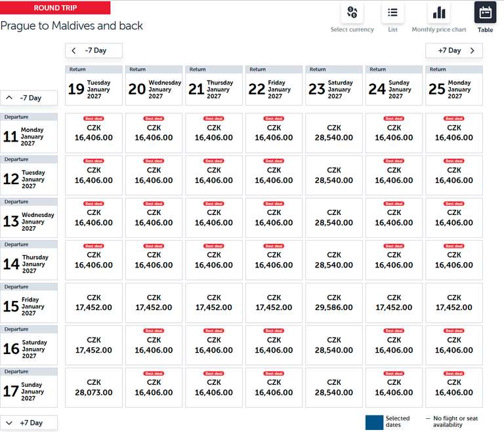Select fare departing 13 Jan returning 25 Jan
The image size is (504, 432).
(x=454, y=218)
